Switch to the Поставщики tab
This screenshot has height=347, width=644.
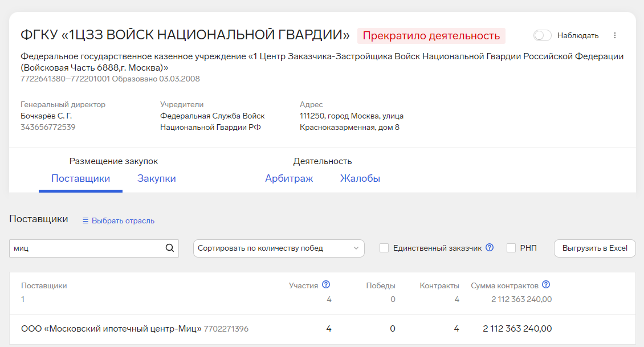80,179
